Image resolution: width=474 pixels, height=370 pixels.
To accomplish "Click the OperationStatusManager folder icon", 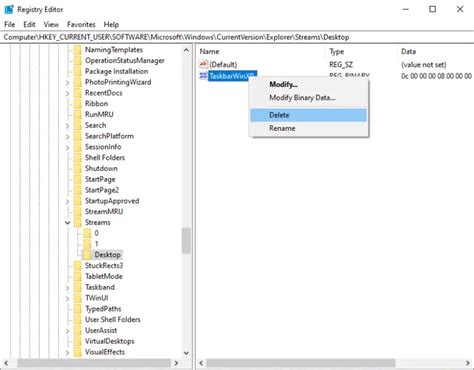I will pyautogui.click(x=78, y=61).
